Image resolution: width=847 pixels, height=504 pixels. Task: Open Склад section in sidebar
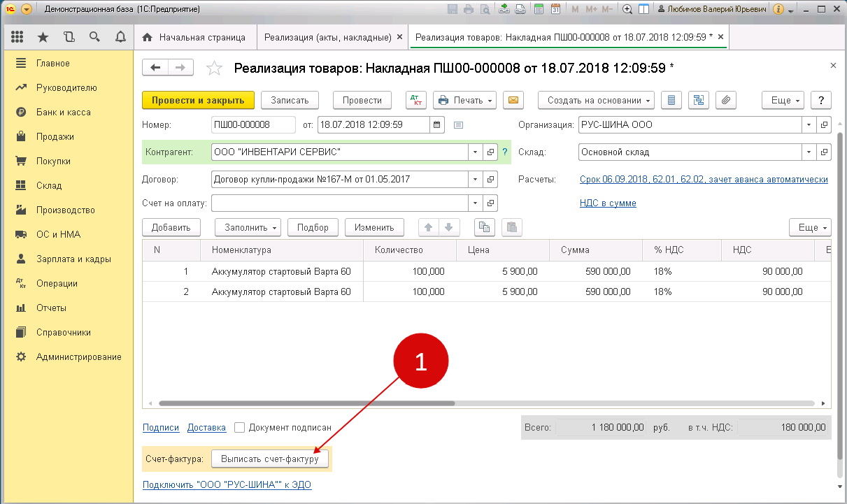[49, 185]
